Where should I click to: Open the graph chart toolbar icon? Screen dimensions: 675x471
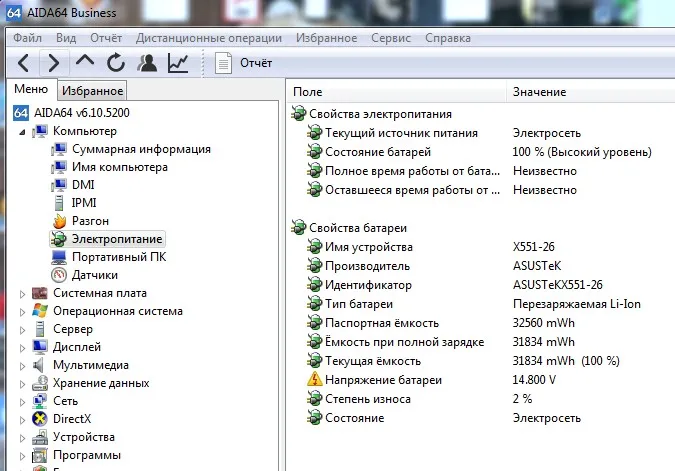click(x=178, y=63)
